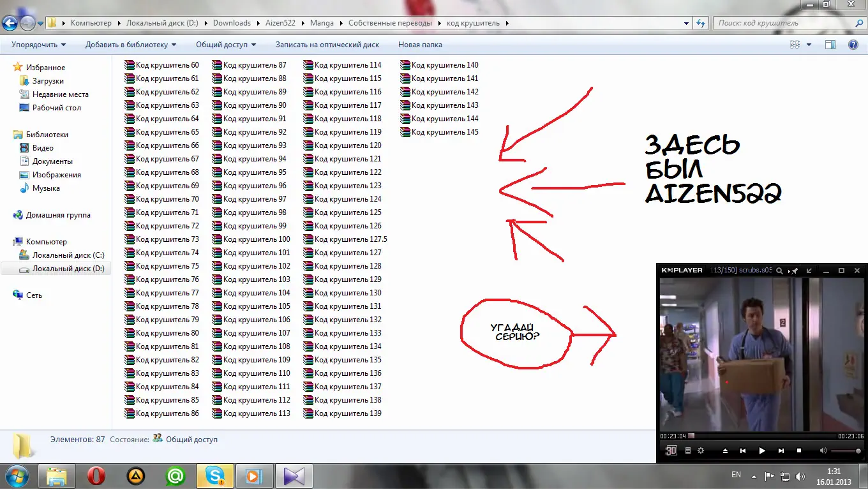Expand the Добавить в библиотеку dropdown

(x=131, y=45)
